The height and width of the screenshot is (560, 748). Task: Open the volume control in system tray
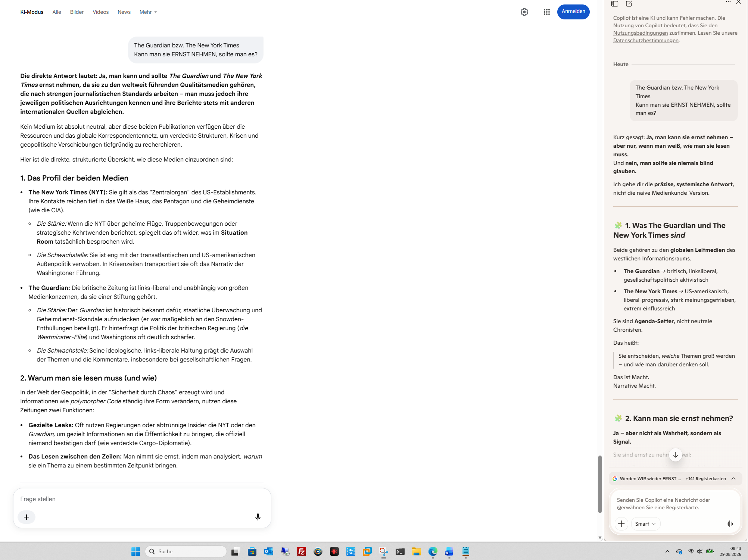pos(700,551)
